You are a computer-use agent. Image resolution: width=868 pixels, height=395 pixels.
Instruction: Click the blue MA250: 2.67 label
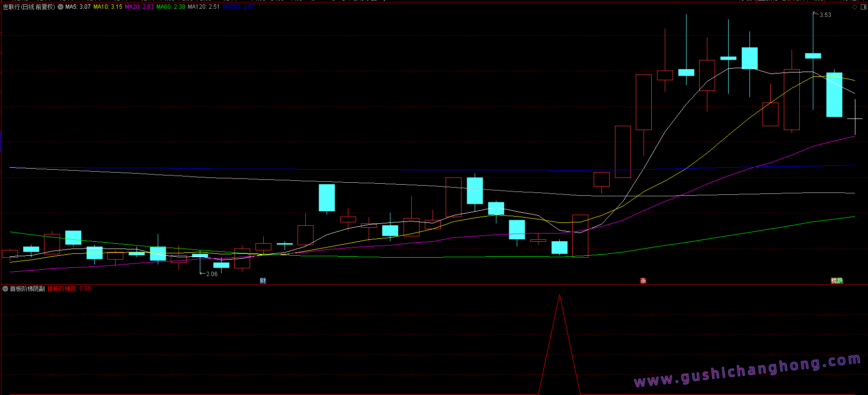pos(239,7)
